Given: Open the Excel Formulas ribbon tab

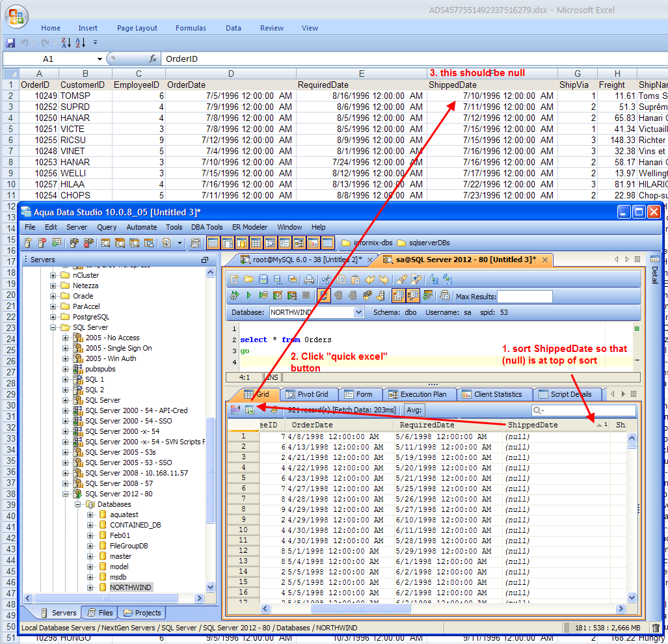Looking at the screenshot, I should coord(191,28).
